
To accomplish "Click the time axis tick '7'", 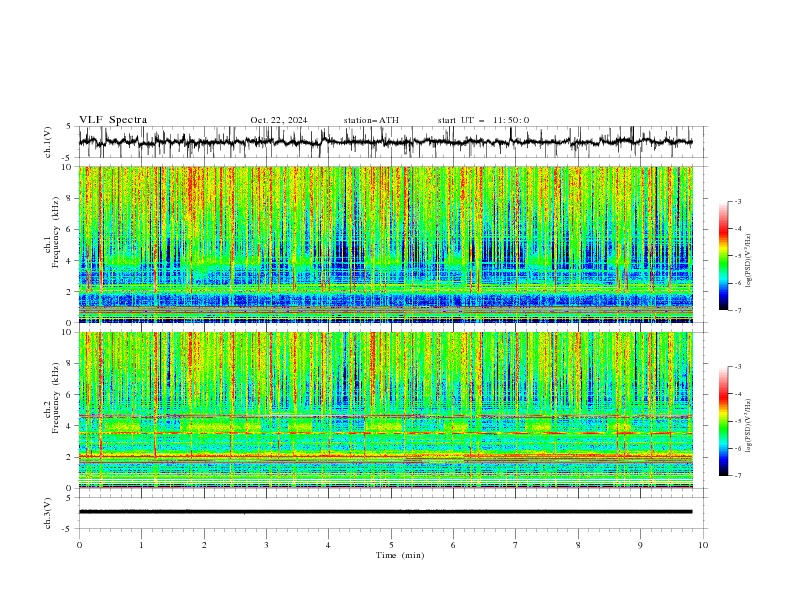I will [516, 545].
